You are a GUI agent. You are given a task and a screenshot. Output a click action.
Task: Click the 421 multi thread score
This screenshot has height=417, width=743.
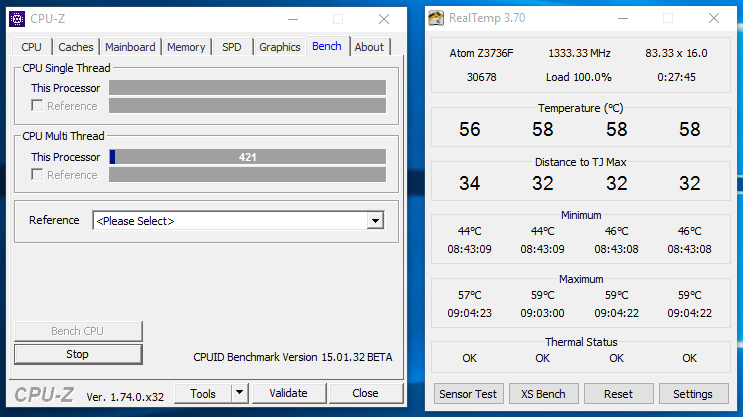[x=247, y=157]
